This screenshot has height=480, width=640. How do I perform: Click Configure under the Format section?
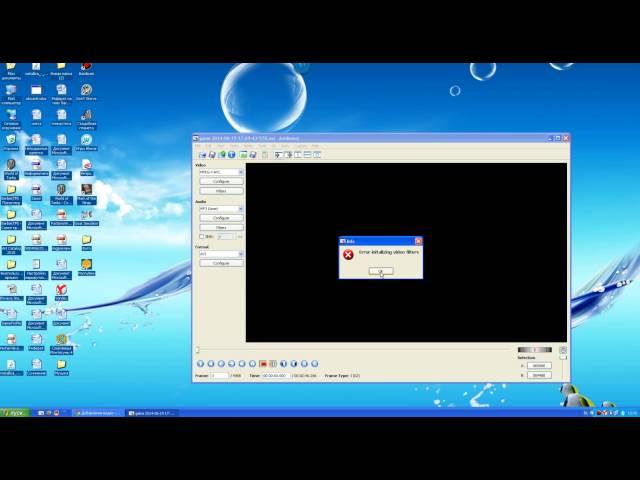(221, 263)
